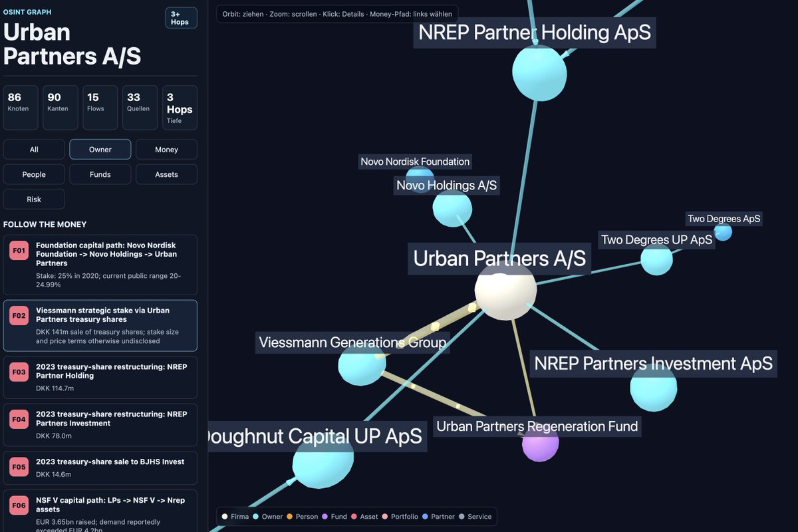
Task: Click the Two Degrees UP ApS label
Action: pyautogui.click(x=657, y=240)
